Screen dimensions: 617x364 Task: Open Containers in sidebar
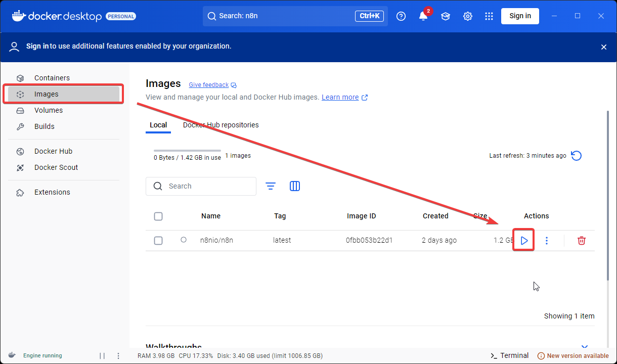(x=64, y=78)
